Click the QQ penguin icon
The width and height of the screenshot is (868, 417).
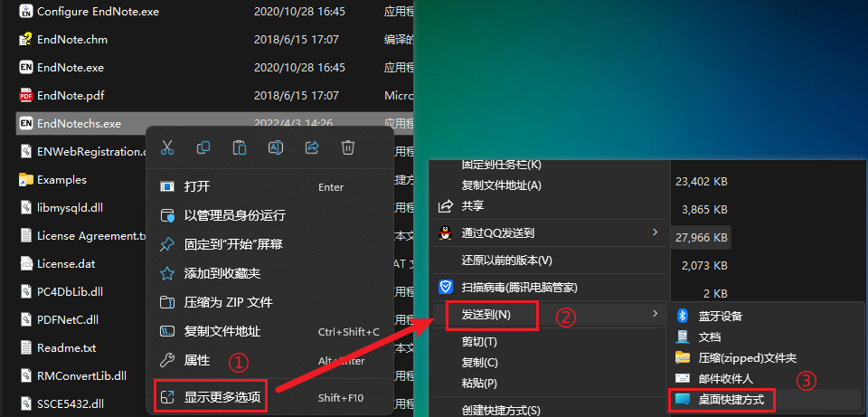(x=445, y=233)
